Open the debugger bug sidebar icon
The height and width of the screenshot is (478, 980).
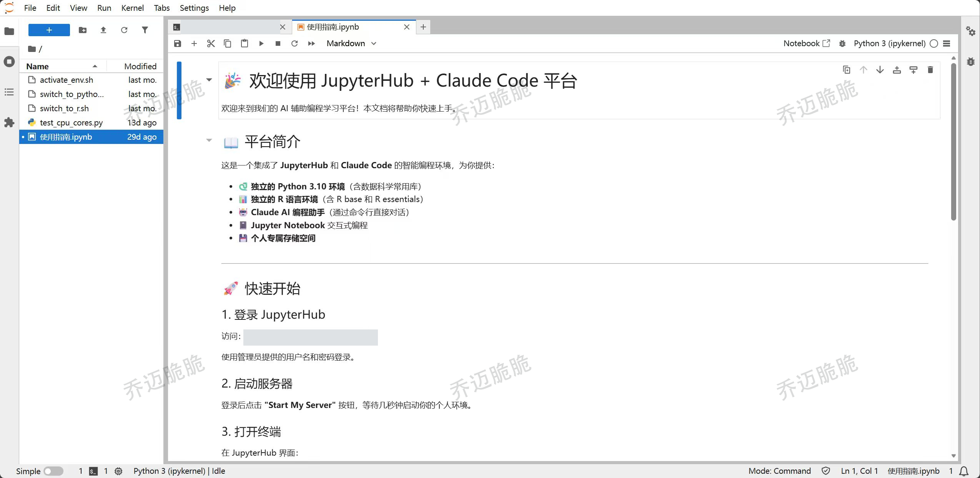(971, 62)
